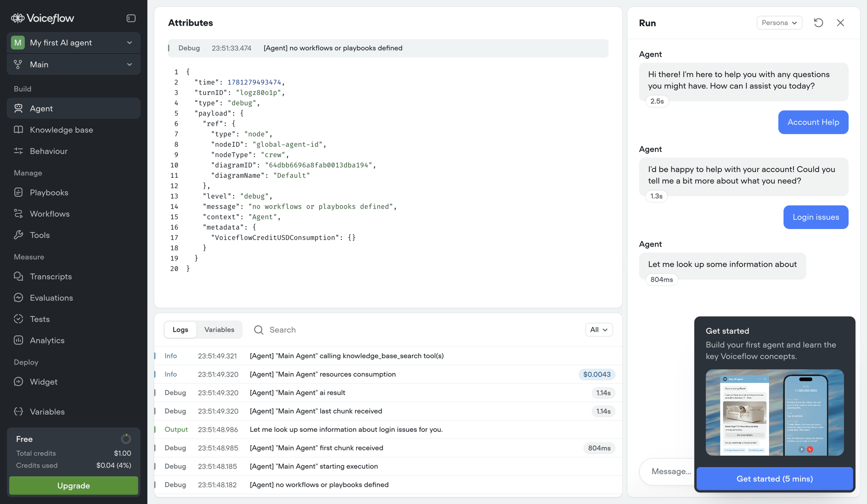Click the Total credits $1.00 value

[122, 453]
